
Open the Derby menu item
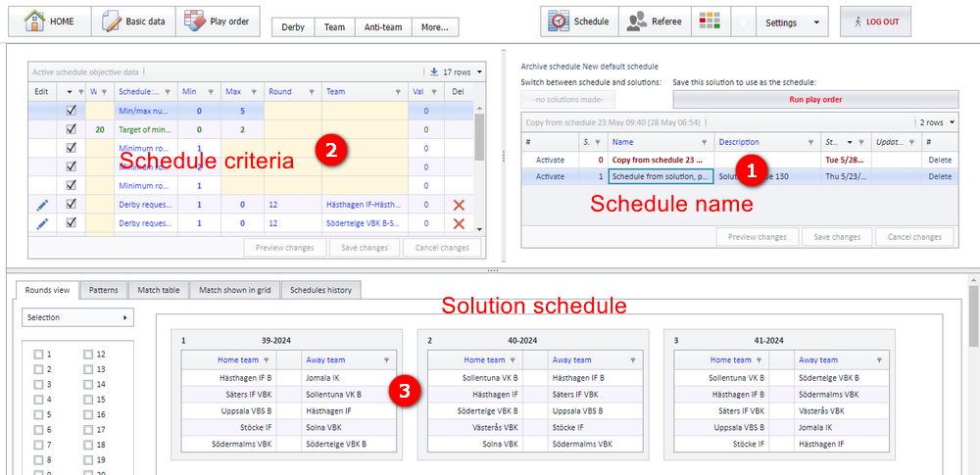[293, 26]
